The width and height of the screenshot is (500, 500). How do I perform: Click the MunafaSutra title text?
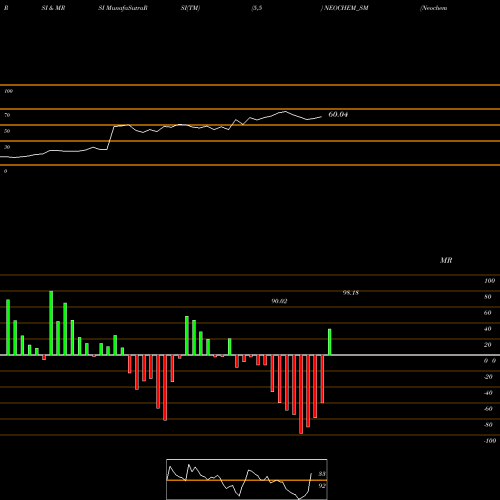tap(125, 8)
